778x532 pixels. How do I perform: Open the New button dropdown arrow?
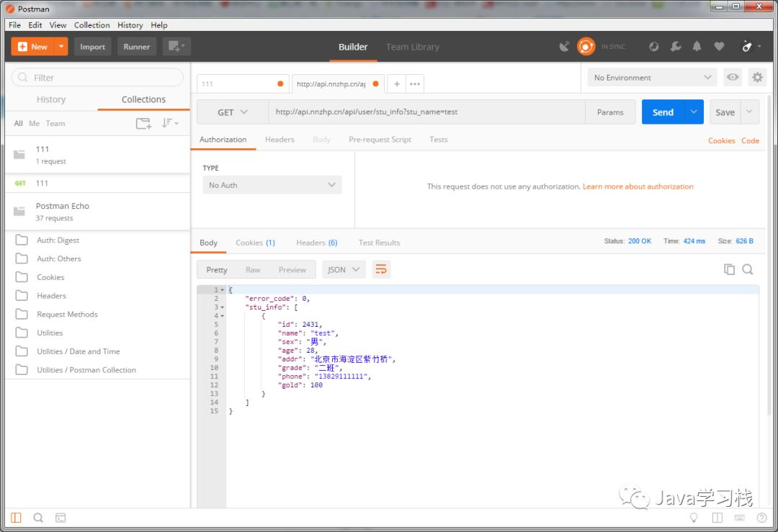pos(61,47)
